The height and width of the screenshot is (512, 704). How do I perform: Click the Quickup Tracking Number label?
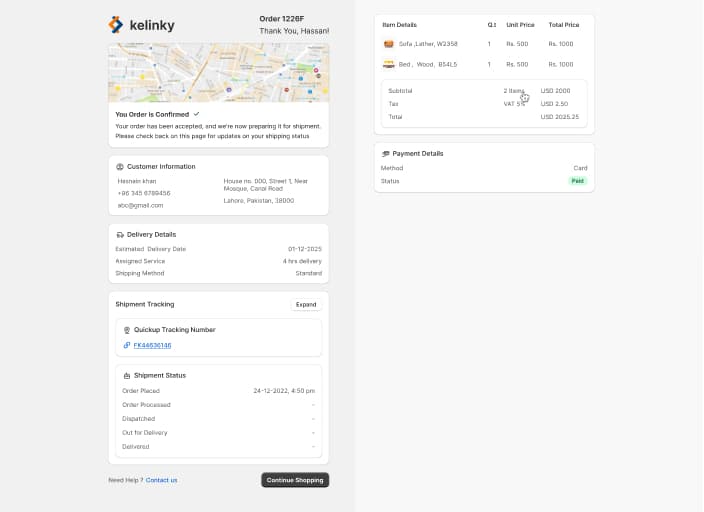tap(175, 330)
